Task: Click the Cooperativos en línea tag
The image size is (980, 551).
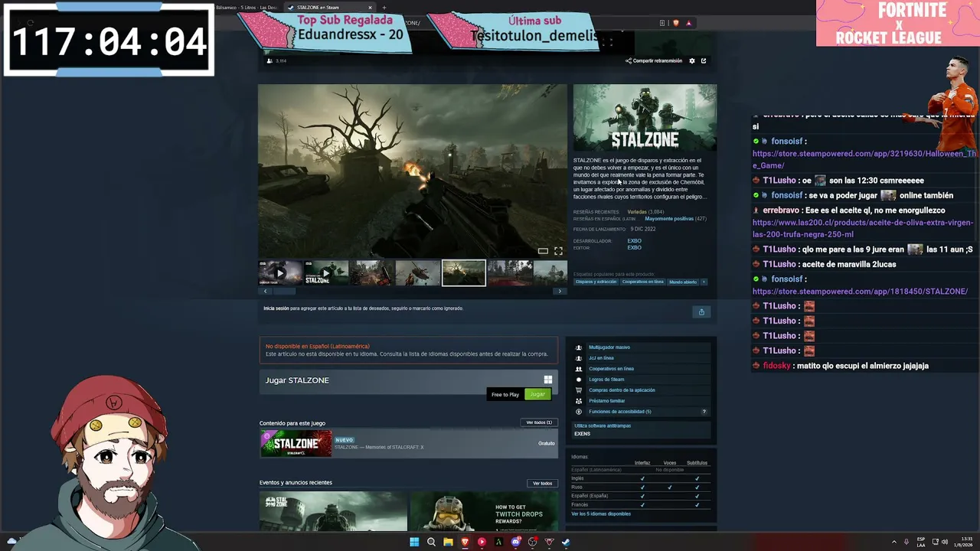Action: [643, 282]
